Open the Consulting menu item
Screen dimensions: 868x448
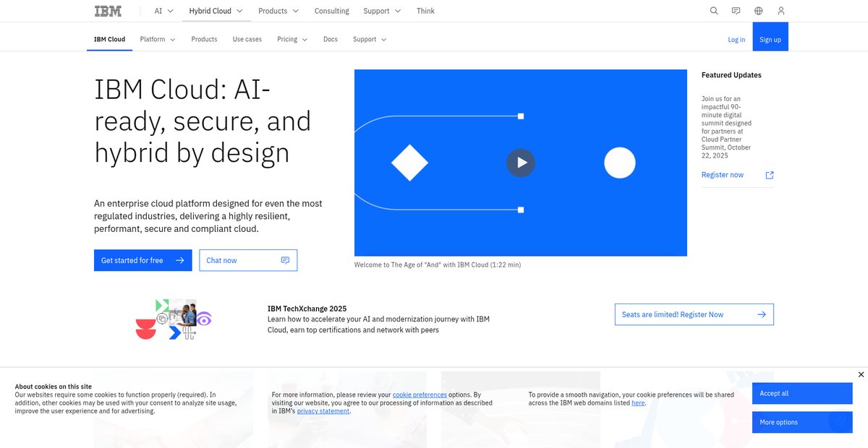332,11
